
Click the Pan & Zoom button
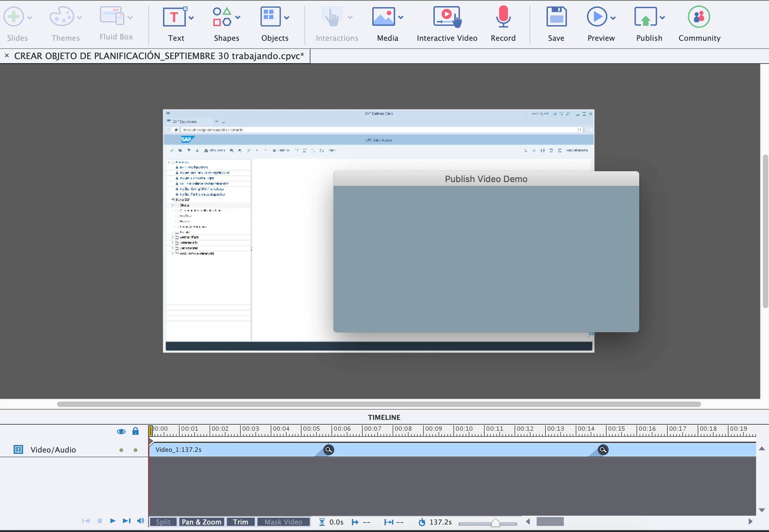[201, 522]
